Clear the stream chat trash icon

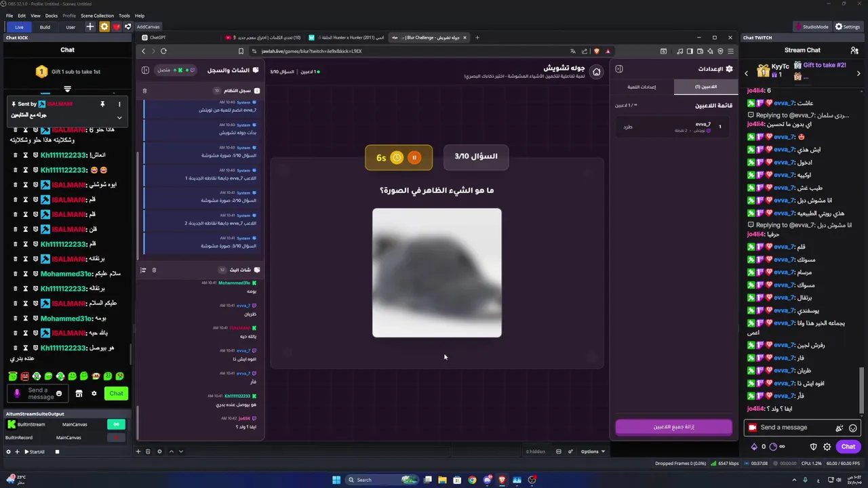(154, 270)
